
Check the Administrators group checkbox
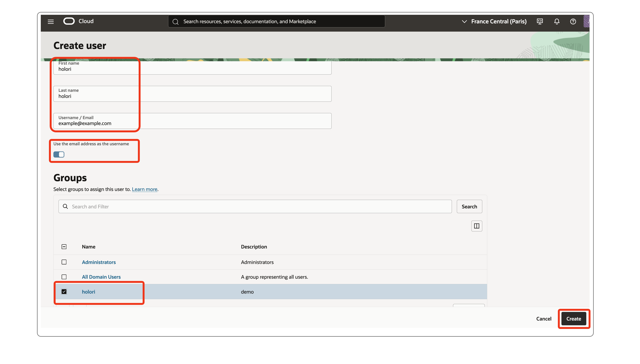64,262
